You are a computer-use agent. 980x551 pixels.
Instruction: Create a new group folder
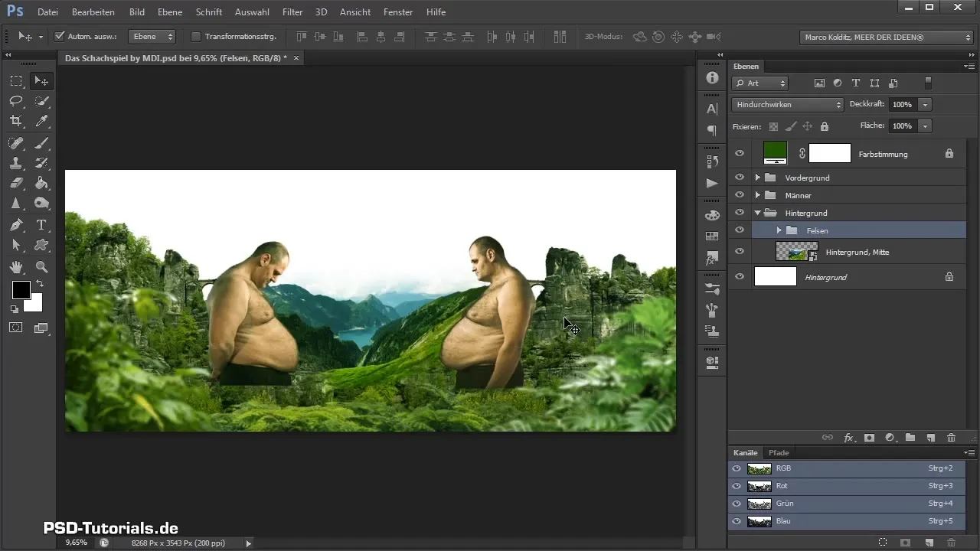pos(910,438)
